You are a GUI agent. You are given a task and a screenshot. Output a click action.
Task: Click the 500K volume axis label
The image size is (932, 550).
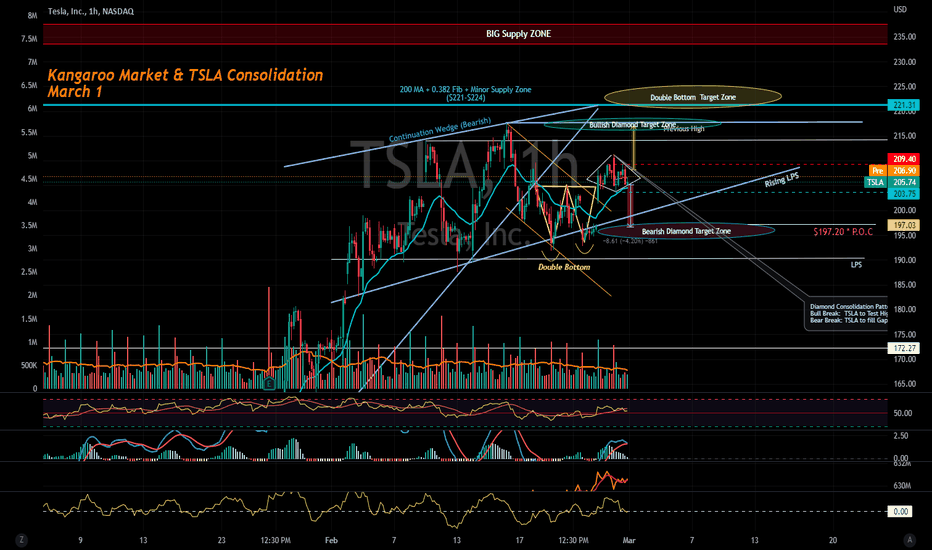29,366
